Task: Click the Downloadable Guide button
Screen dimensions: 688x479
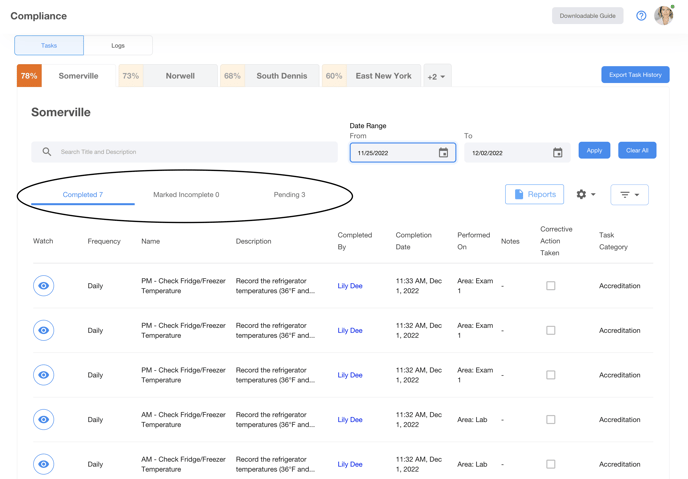Action: point(588,16)
